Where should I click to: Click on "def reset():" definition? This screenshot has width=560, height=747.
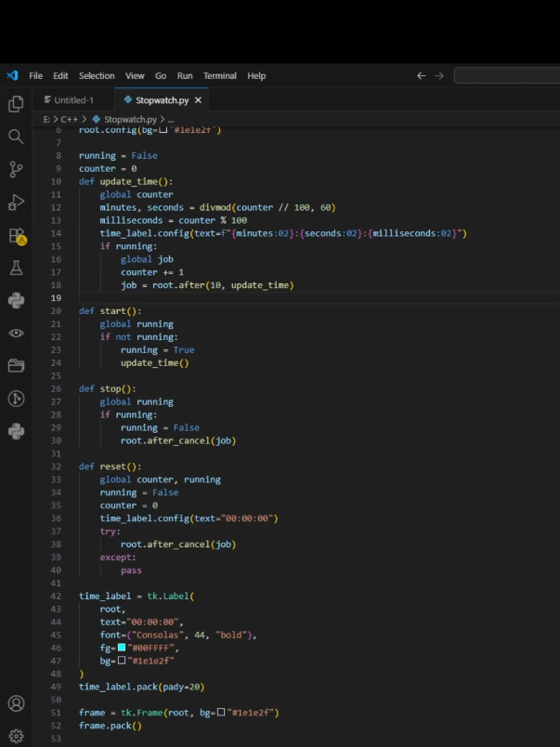pos(110,466)
